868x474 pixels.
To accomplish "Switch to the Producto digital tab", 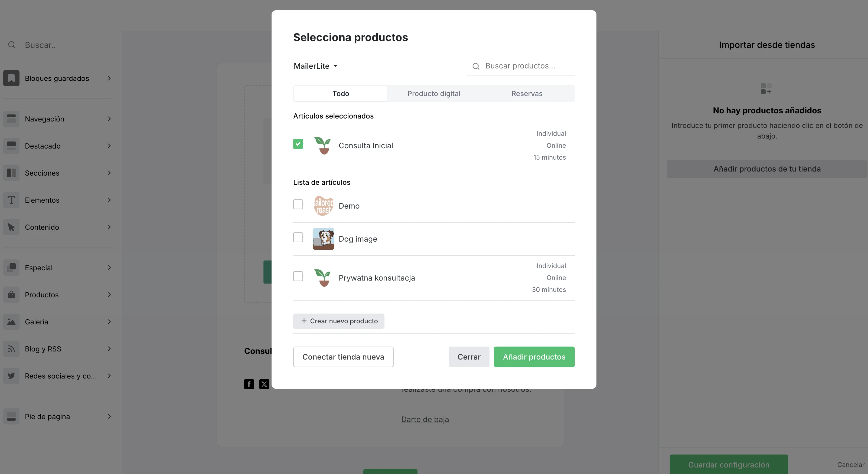I will pos(434,94).
